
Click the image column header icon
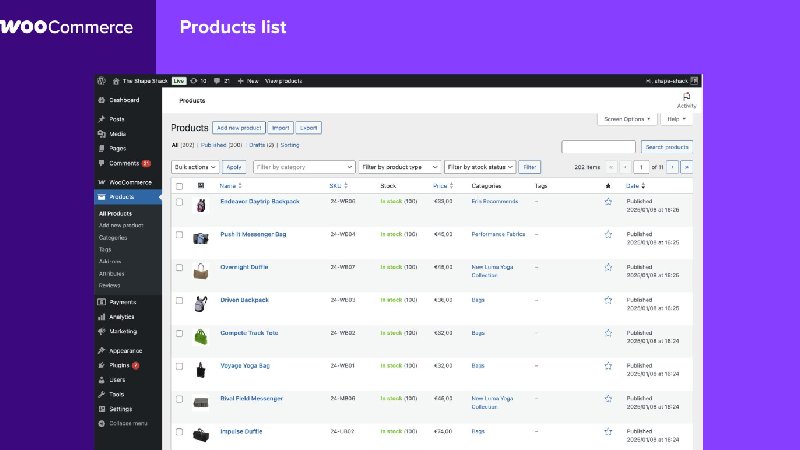coord(201,186)
